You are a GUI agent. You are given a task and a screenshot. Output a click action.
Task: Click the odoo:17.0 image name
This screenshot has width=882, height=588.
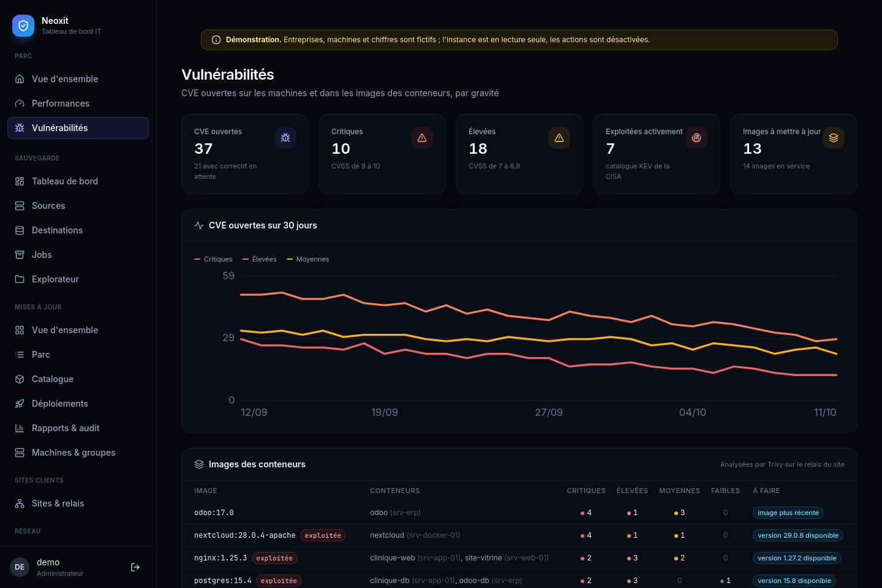pyautogui.click(x=214, y=513)
